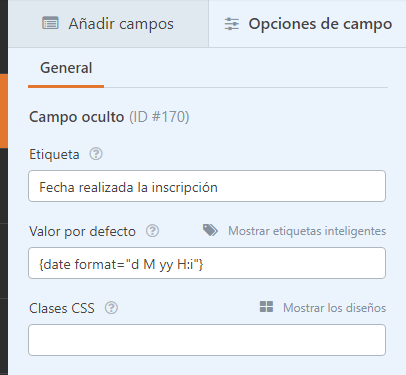Click the tag icon for smart tags
406x375 pixels.
[210, 230]
